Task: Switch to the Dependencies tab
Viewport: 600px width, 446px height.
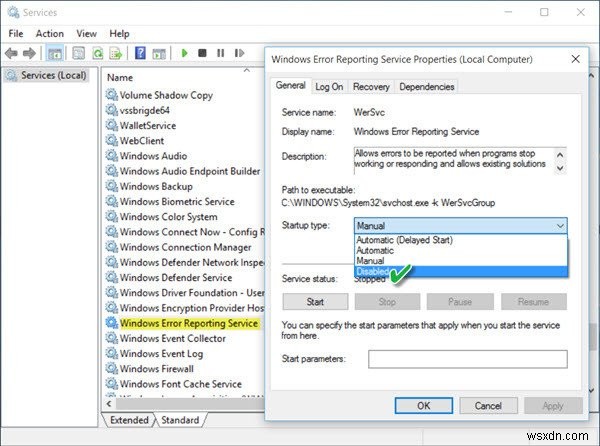Action: point(427,87)
